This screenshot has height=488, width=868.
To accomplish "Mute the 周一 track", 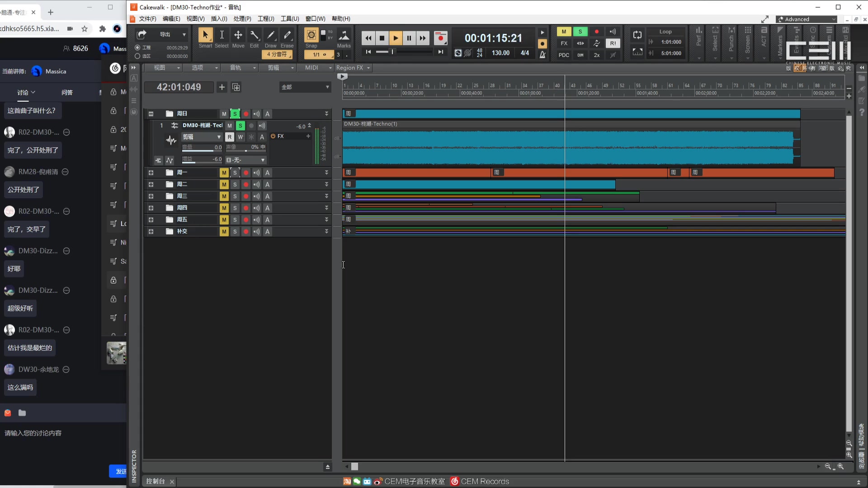I will (x=224, y=173).
